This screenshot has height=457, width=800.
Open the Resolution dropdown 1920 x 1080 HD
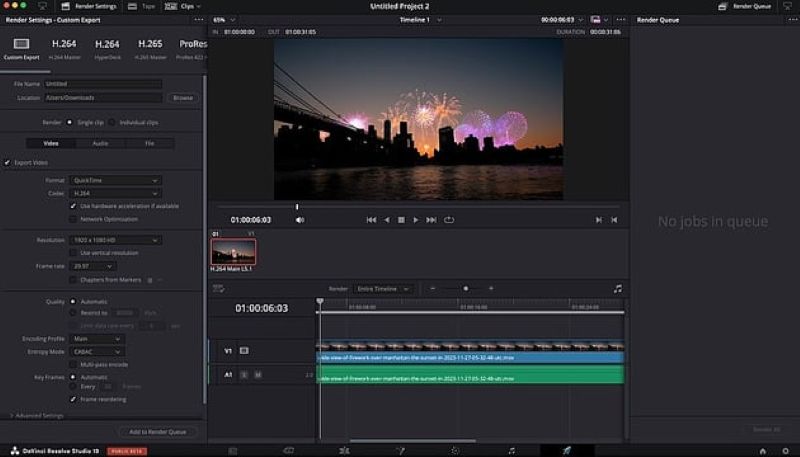(x=115, y=240)
